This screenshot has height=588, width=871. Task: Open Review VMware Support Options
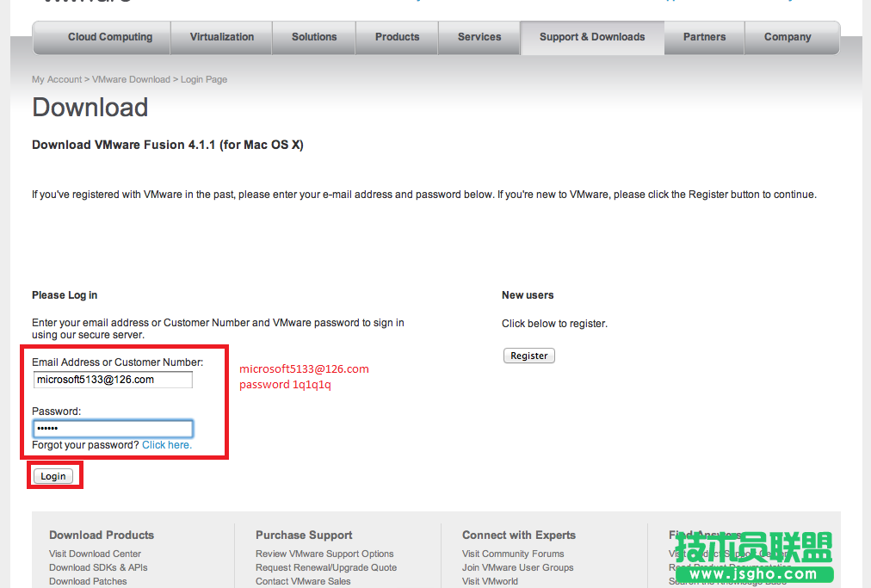(324, 554)
